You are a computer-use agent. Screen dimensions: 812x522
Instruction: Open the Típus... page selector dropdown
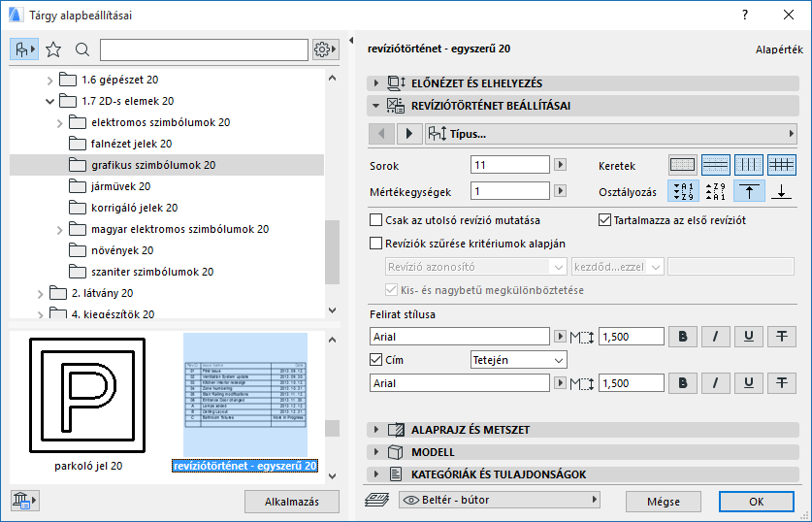[x=611, y=134]
